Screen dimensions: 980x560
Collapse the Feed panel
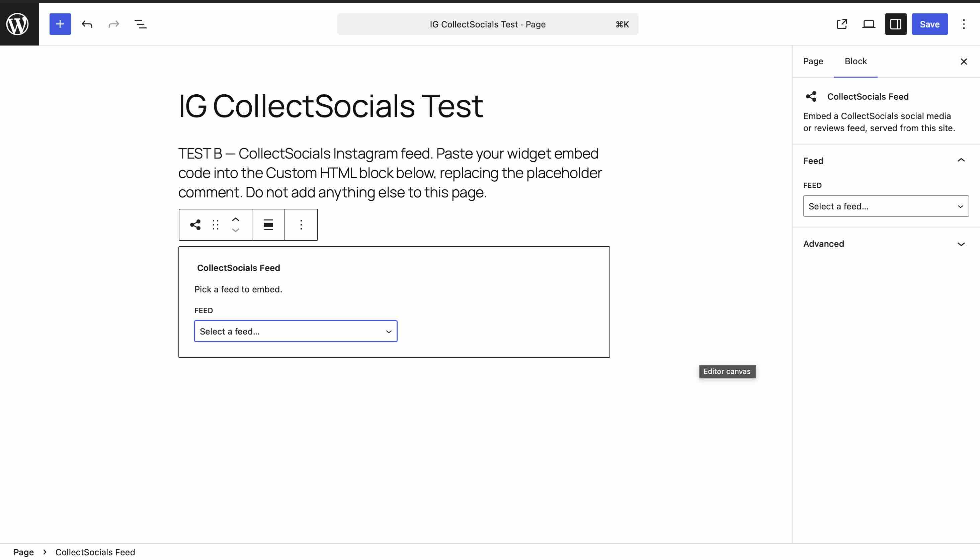click(886, 160)
